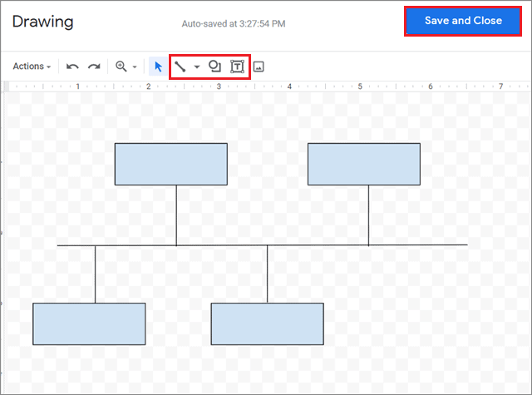Click the Undo arrow icon
The width and height of the screenshot is (532, 395).
(x=73, y=67)
